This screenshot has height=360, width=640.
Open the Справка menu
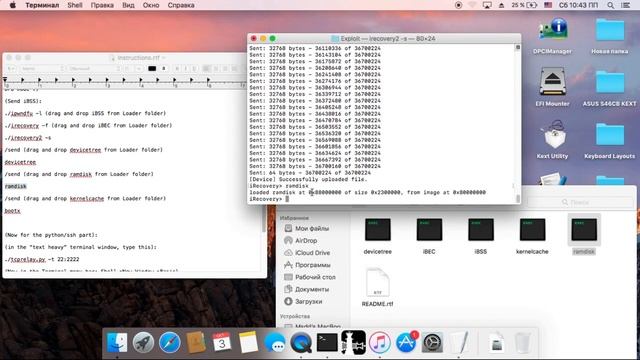click(x=181, y=5)
